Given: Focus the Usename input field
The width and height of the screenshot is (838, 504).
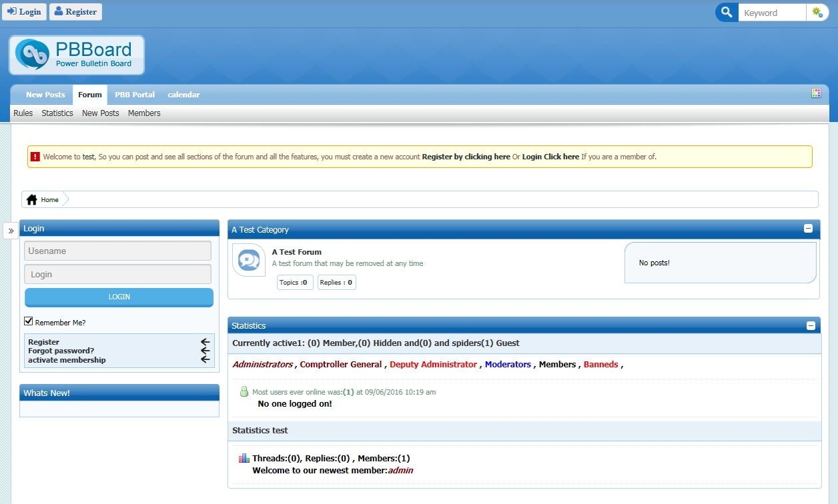Looking at the screenshot, I should pos(118,251).
